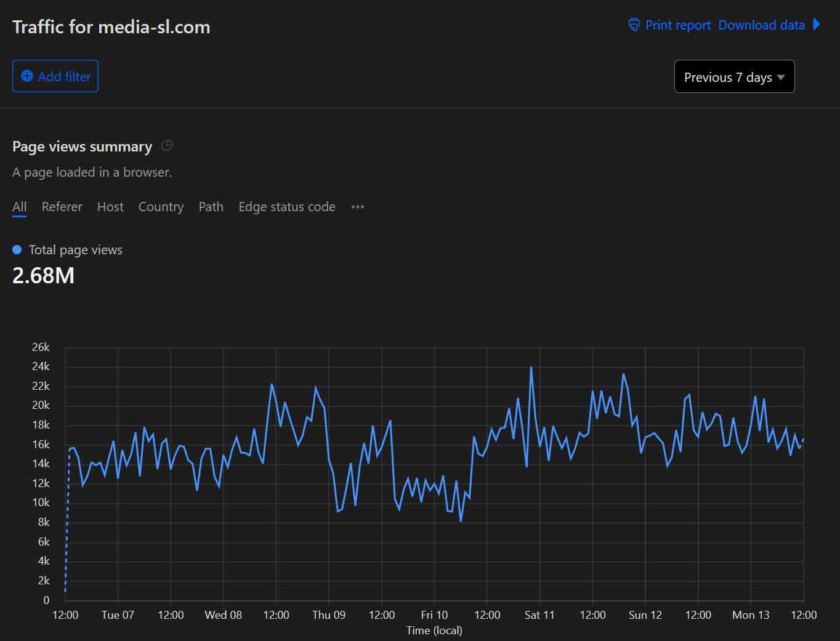
Task: Open the three-dots more tabs menu
Action: [x=357, y=207]
